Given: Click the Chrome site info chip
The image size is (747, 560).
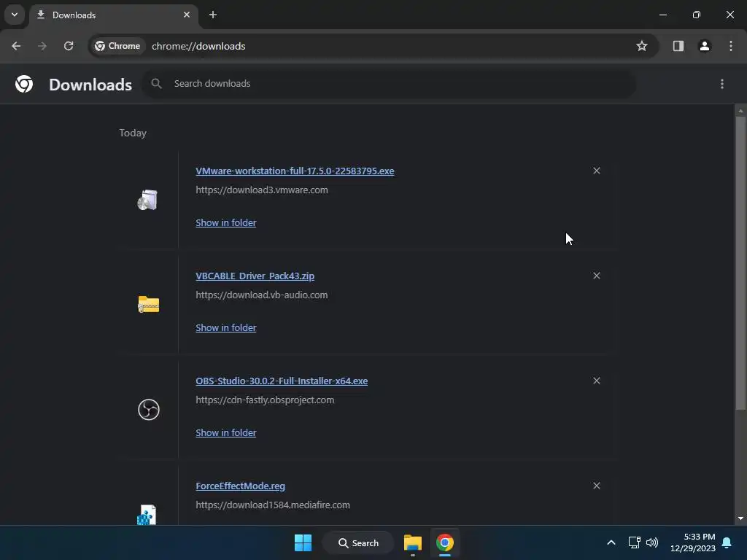Looking at the screenshot, I should pos(117,46).
